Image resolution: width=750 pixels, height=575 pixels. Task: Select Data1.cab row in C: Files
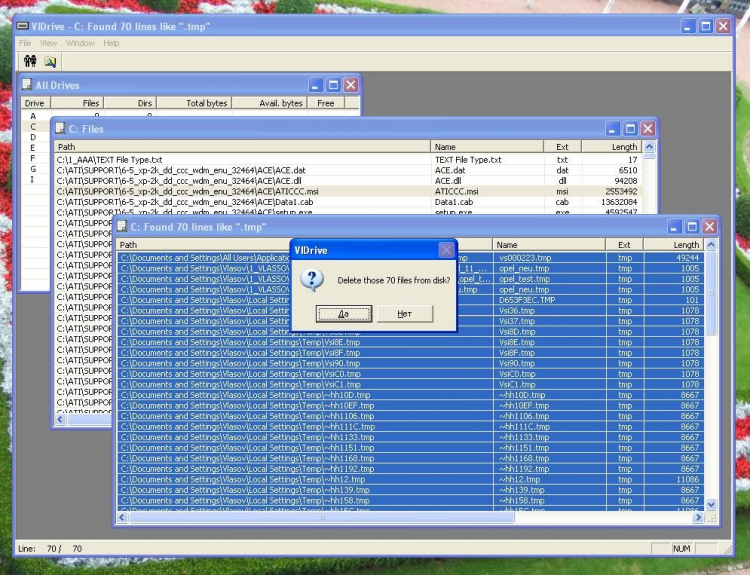pos(348,202)
